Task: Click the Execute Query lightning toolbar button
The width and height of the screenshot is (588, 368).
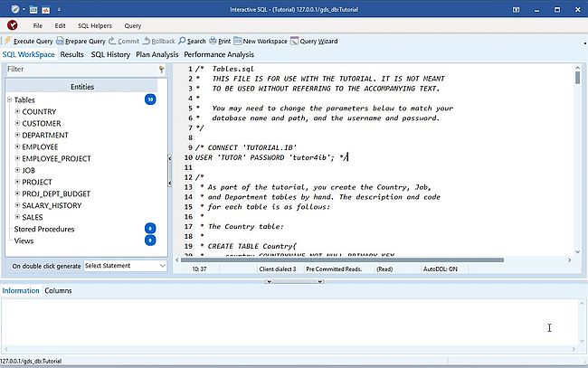Action: point(29,41)
